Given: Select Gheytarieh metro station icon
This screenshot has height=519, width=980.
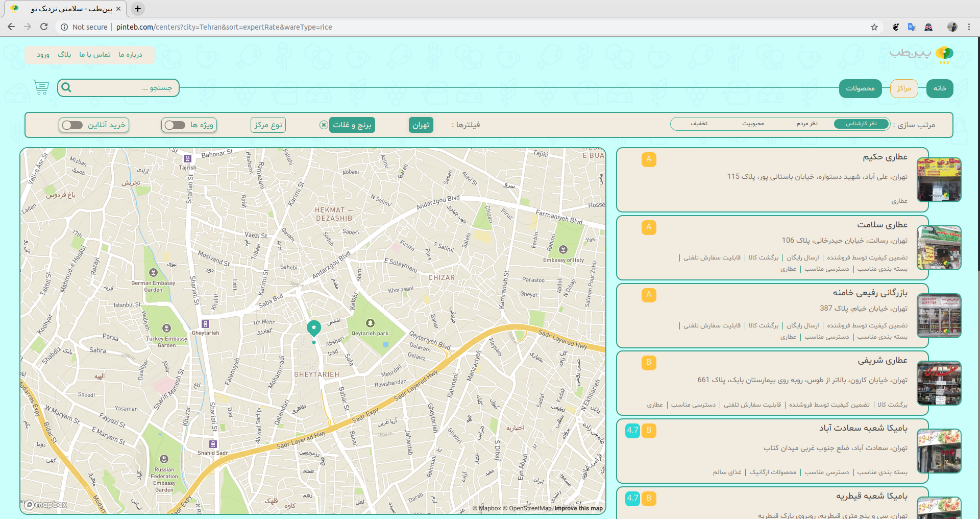Looking at the screenshot, I should tap(205, 324).
